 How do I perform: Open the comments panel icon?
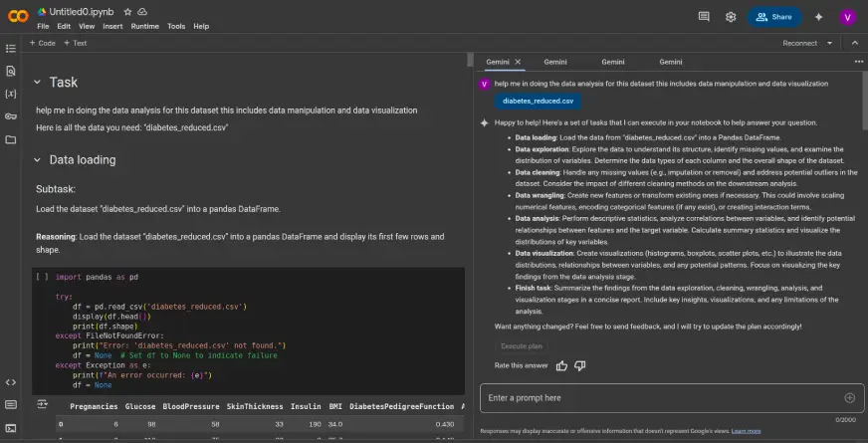pyautogui.click(x=705, y=17)
